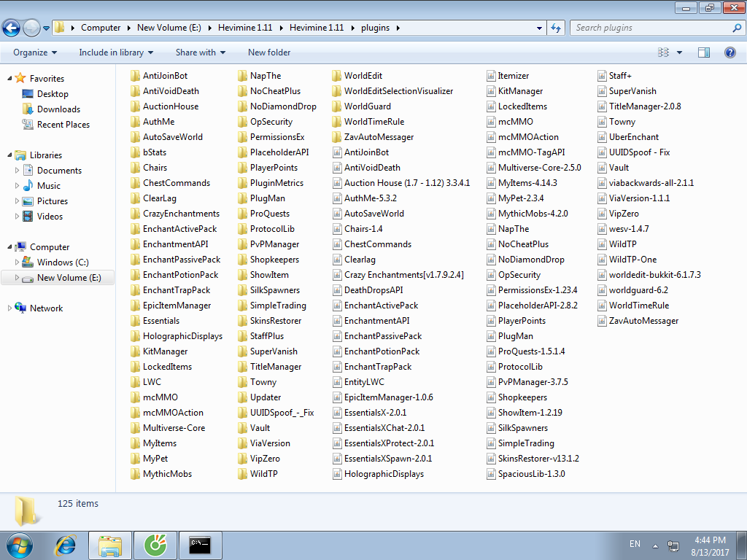Select the WorldGuard folder icon

337,106
